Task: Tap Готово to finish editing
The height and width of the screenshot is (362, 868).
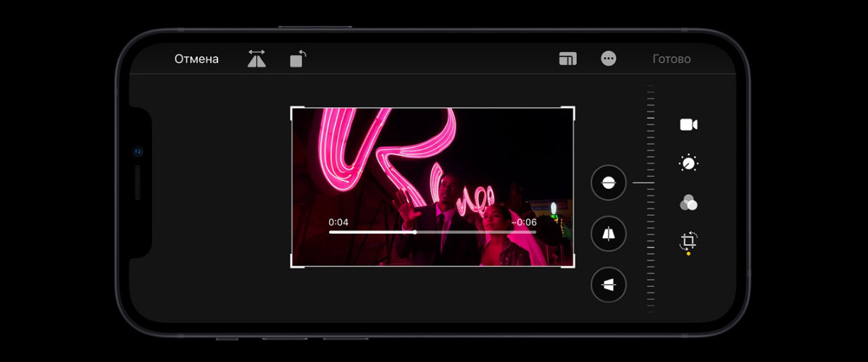Action: [672, 59]
